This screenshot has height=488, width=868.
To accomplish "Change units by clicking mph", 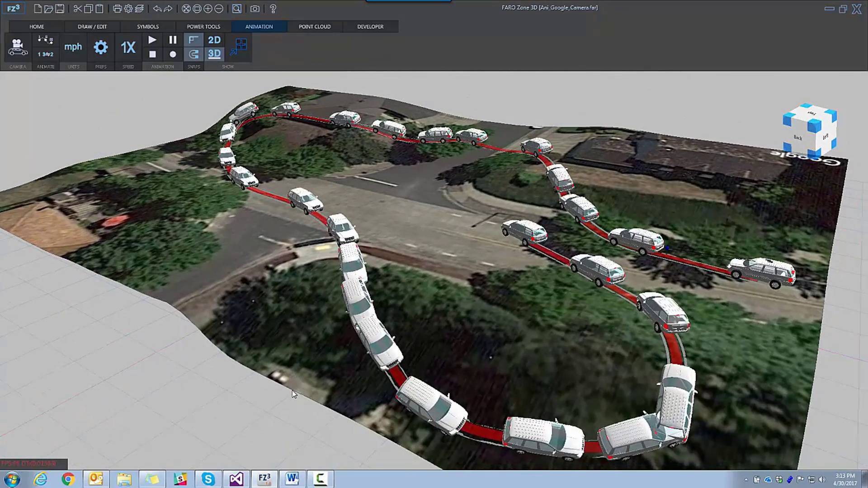I will pos(73,47).
